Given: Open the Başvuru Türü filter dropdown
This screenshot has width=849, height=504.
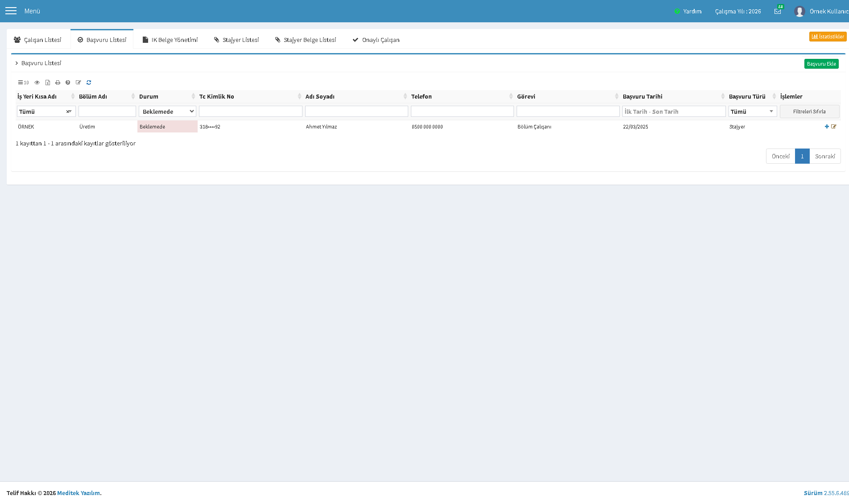Looking at the screenshot, I should pos(753,112).
